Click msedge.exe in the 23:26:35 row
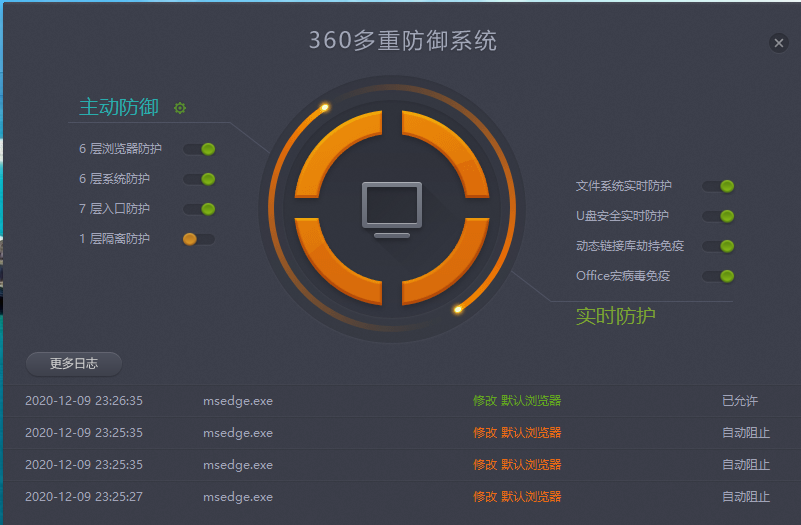 238,401
